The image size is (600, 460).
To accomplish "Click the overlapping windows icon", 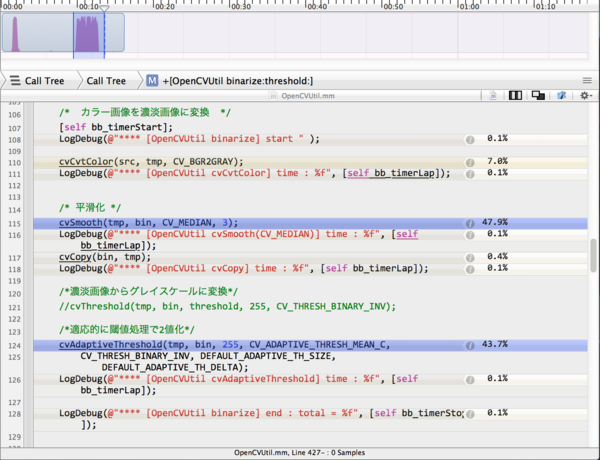I will coord(538,96).
